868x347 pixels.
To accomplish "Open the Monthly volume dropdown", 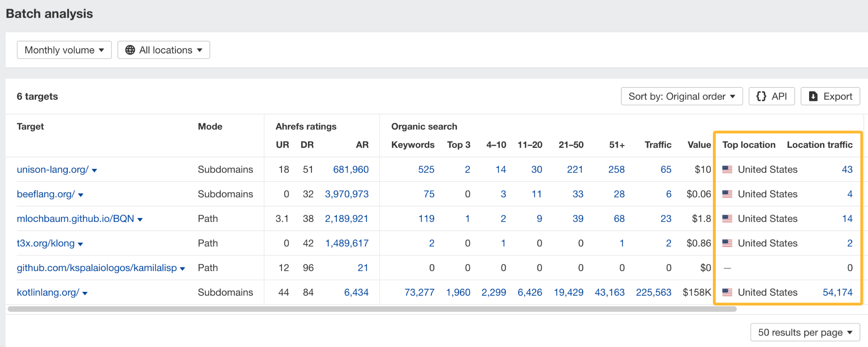I will point(64,50).
